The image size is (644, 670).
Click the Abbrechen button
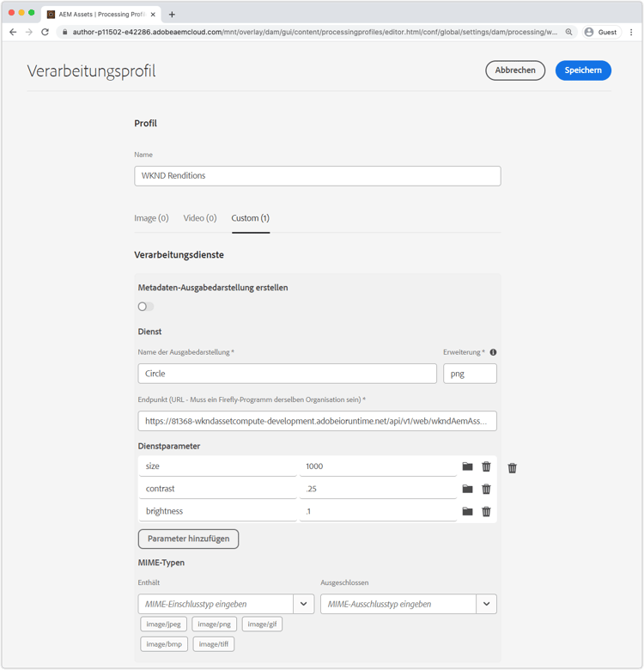pos(515,70)
